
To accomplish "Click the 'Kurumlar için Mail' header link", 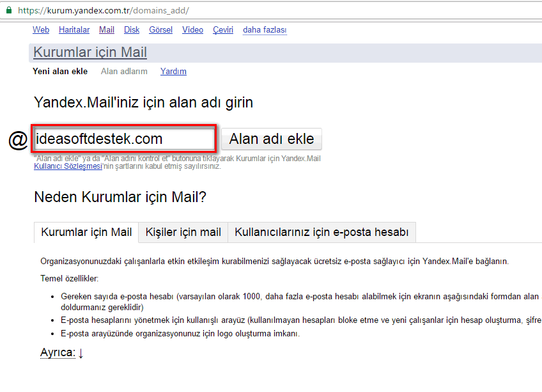I will 90,52.
